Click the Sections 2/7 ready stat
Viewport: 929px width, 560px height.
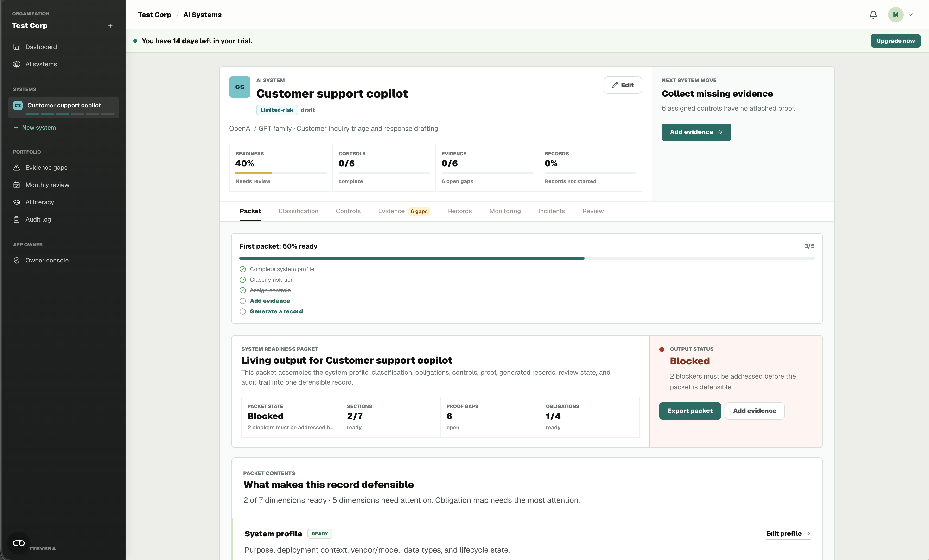coord(391,417)
